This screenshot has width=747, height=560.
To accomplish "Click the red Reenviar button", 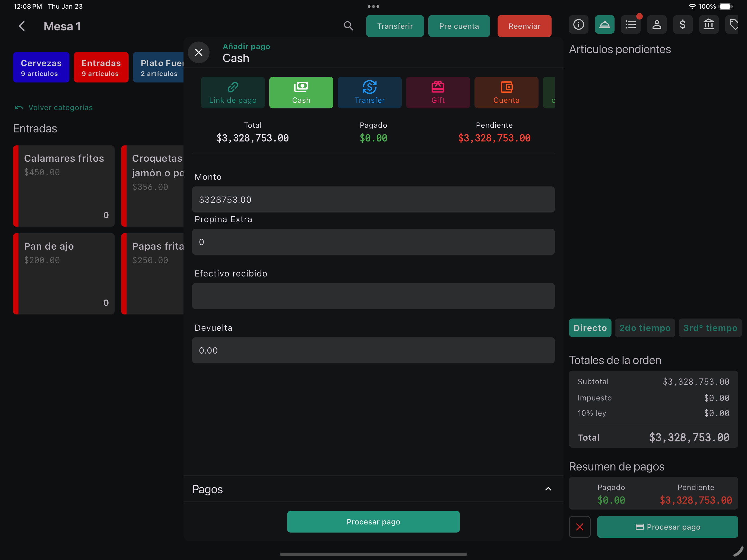I will (524, 26).
